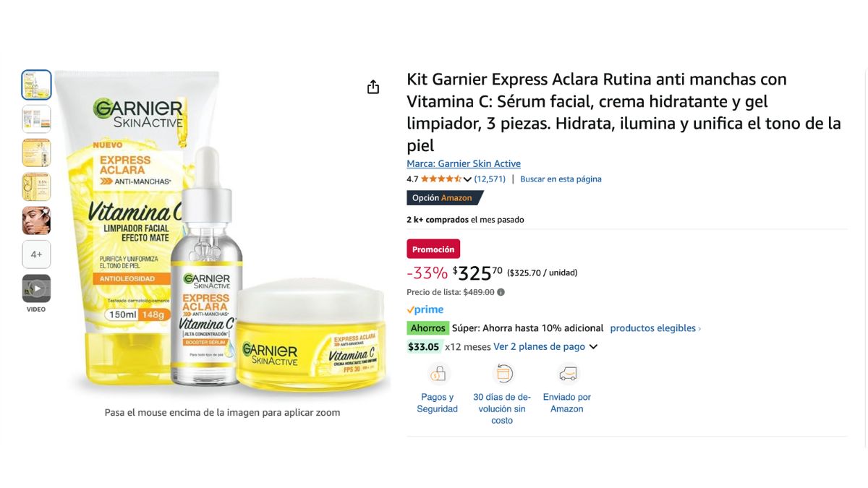868x488 pixels.
Task: Open the Pagos y Seguridad lock icon
Action: 438,374
